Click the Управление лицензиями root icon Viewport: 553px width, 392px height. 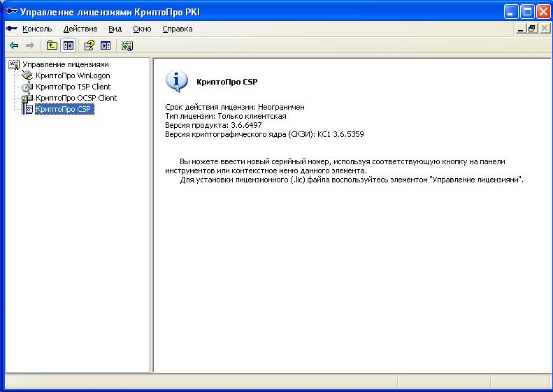coord(14,64)
